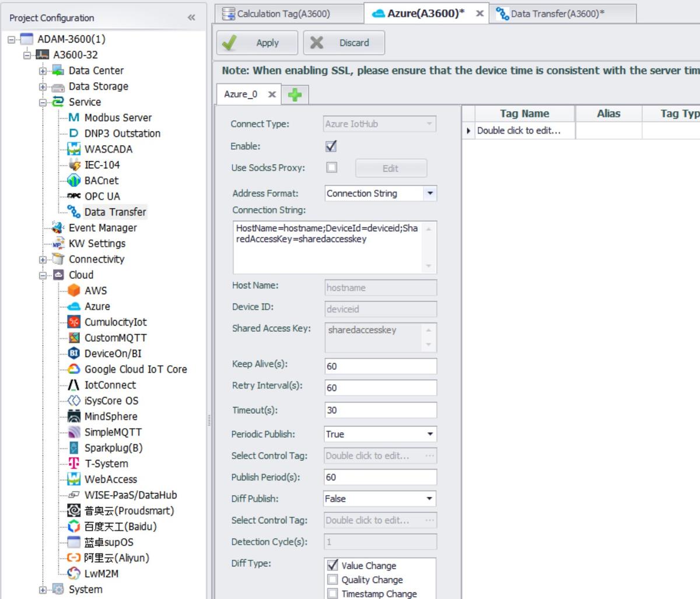Select the Azure(A3600) tab
This screenshot has width=700, height=599.
(x=426, y=13)
